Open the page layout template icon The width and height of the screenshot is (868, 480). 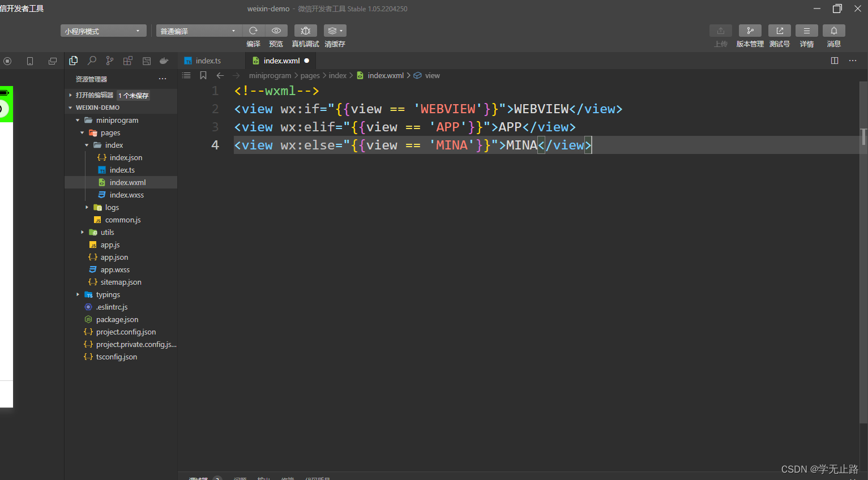coord(147,61)
